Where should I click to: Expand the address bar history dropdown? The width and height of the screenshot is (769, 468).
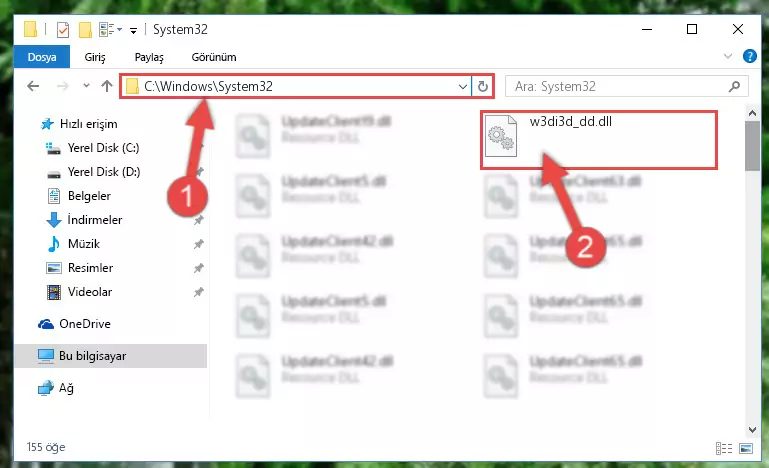click(462, 87)
